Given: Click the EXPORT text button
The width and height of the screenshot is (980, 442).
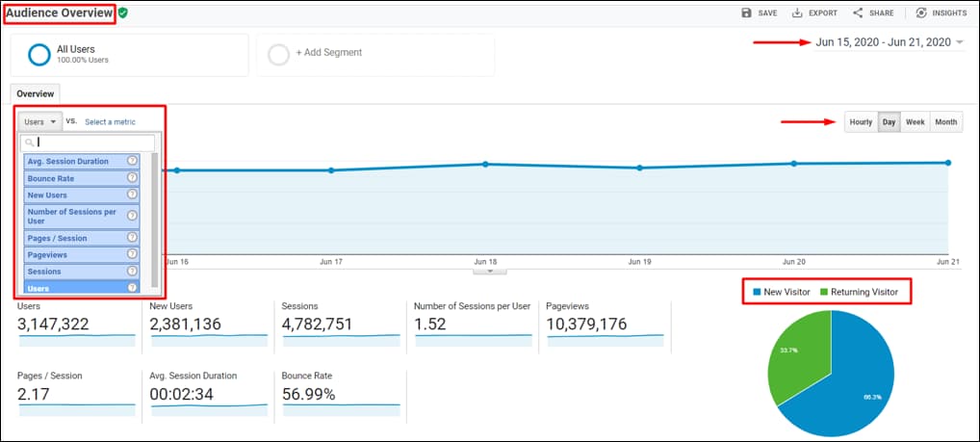Looking at the screenshot, I should [x=823, y=13].
